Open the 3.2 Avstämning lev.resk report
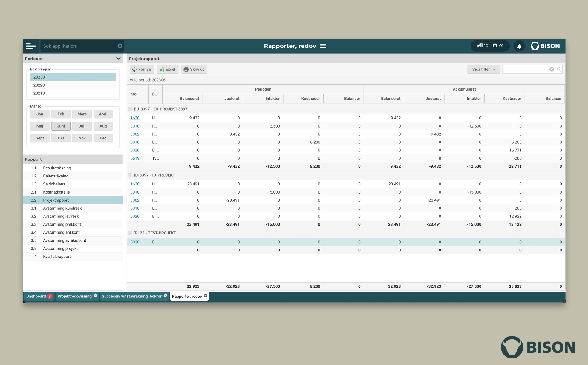 tap(73, 216)
